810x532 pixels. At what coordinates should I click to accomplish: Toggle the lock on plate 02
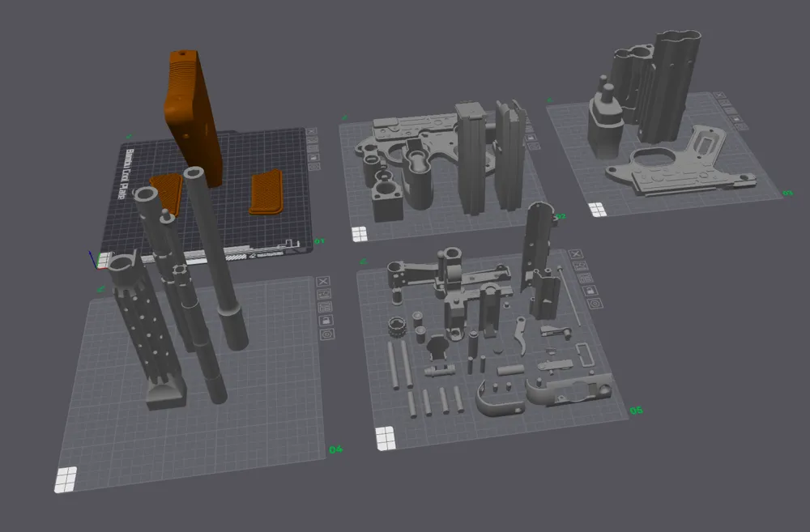point(531,138)
